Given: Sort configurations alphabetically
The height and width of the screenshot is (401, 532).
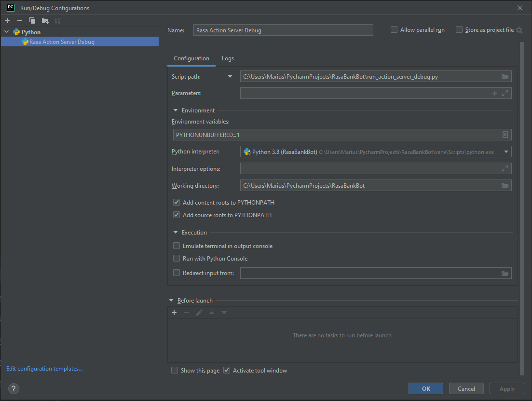Looking at the screenshot, I should point(57,21).
